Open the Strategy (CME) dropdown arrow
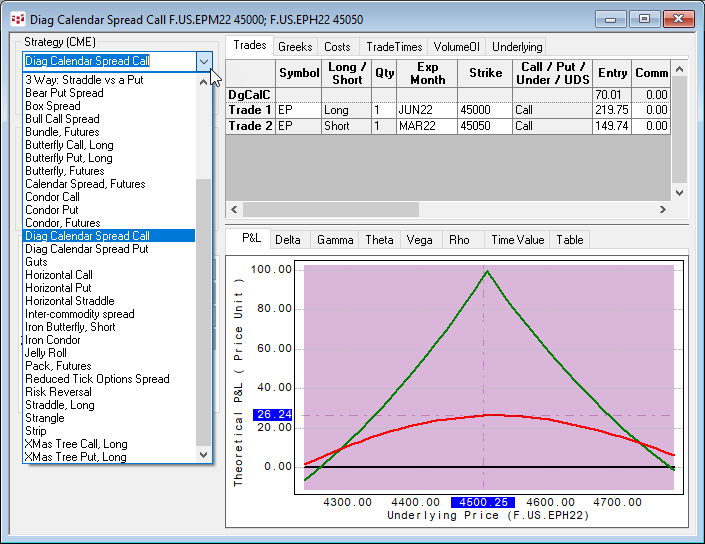 pos(204,61)
